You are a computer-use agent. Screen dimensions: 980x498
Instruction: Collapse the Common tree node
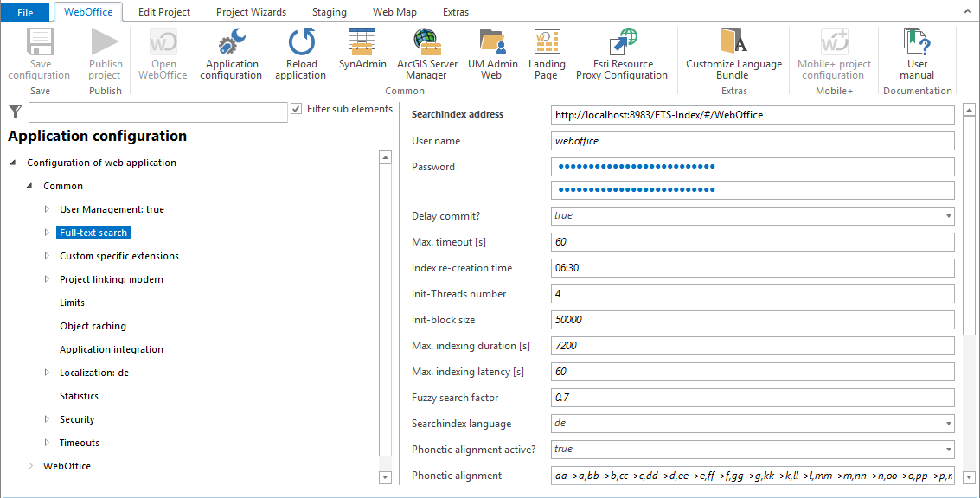coord(30,186)
